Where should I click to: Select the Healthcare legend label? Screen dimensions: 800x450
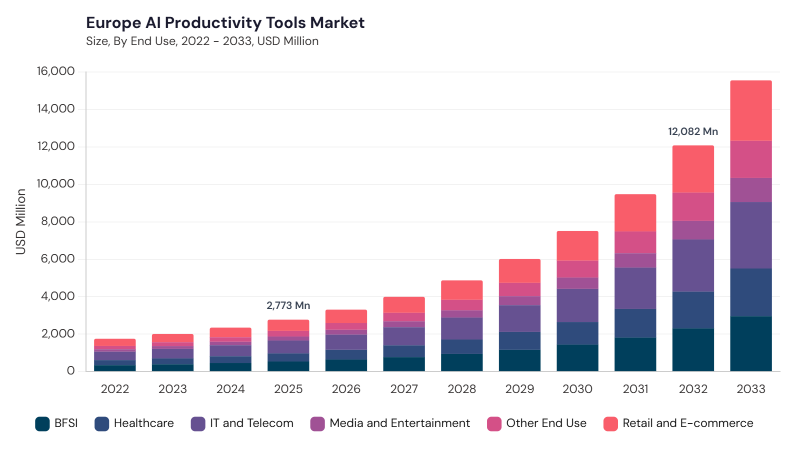144,423
